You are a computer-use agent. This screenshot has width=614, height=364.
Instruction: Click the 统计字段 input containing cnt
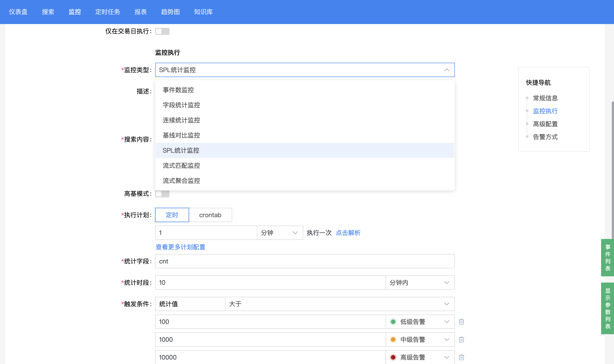click(305, 261)
